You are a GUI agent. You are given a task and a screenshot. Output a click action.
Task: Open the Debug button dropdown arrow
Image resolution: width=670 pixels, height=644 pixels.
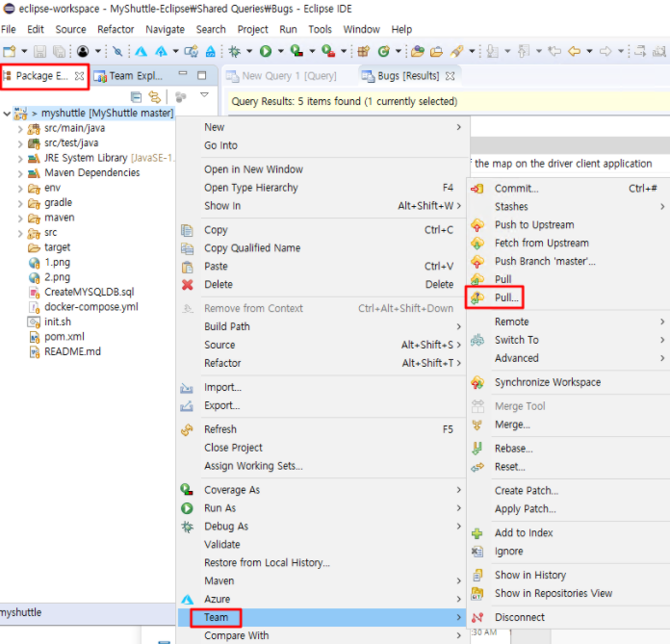[249, 51]
